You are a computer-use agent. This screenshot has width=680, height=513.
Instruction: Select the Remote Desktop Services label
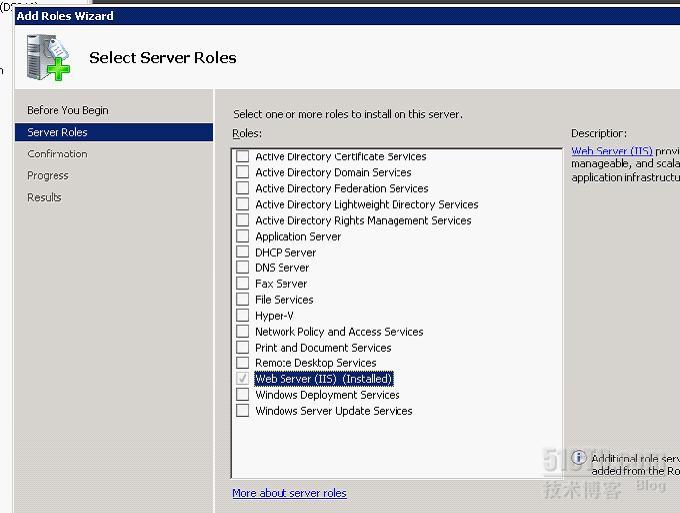[316, 363]
